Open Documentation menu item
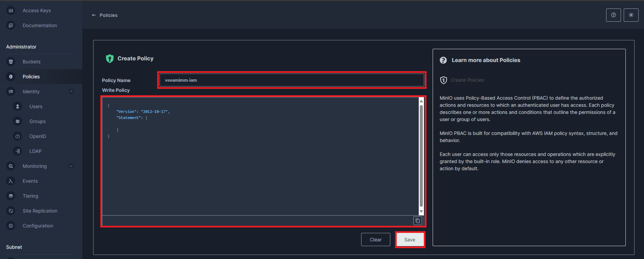The height and width of the screenshot is (259, 644). pos(40,25)
